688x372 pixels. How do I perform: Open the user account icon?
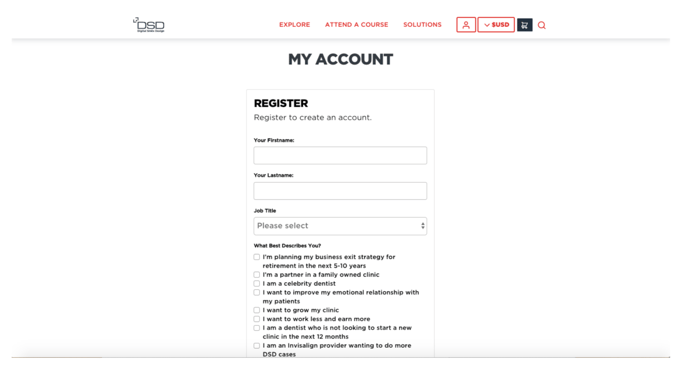(x=466, y=25)
